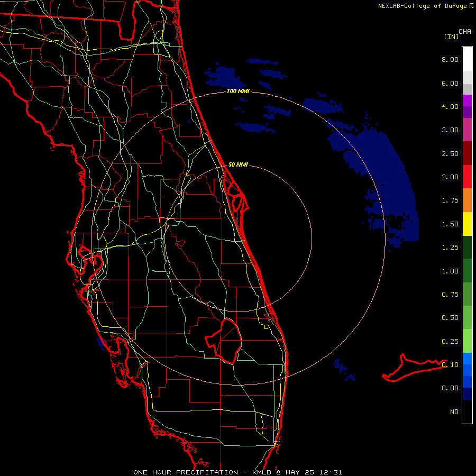Click the yellow legend color block
Screen dimensions: 476x476
point(467,224)
